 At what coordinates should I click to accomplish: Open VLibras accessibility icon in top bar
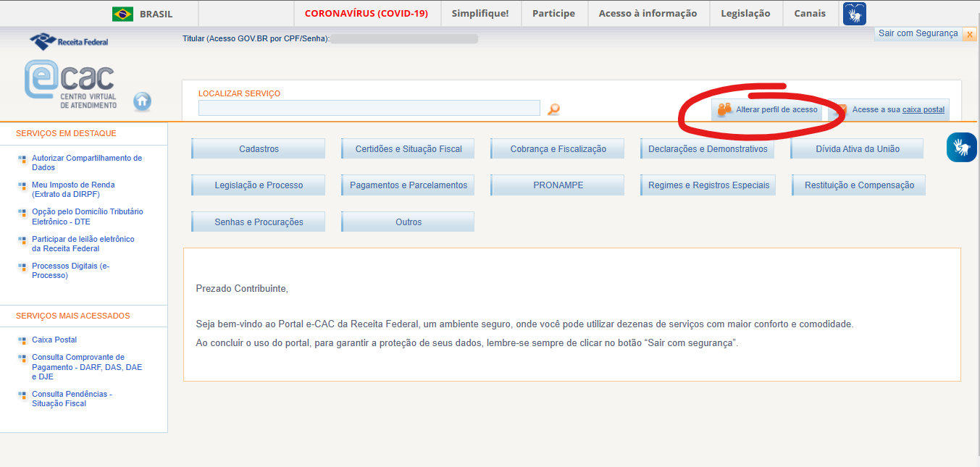coord(855,14)
